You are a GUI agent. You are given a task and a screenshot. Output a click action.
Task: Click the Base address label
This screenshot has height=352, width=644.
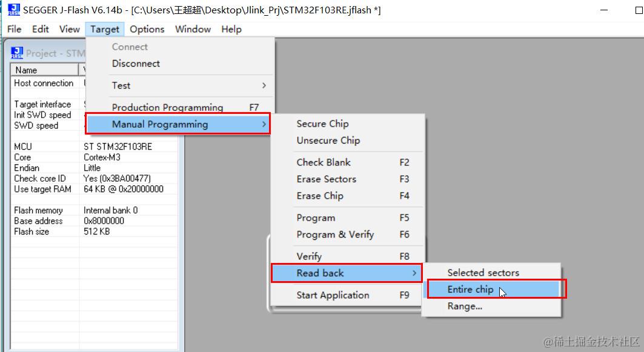(38, 221)
